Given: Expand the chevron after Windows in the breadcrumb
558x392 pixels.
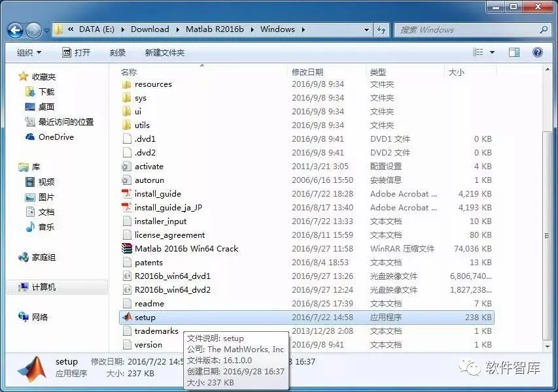Looking at the screenshot, I should tap(303, 29).
